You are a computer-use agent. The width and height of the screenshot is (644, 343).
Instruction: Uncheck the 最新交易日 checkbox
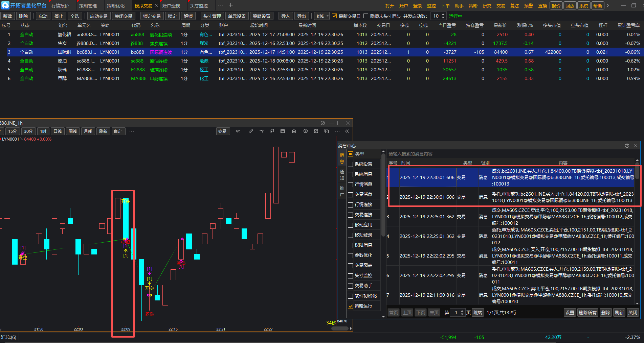point(334,16)
